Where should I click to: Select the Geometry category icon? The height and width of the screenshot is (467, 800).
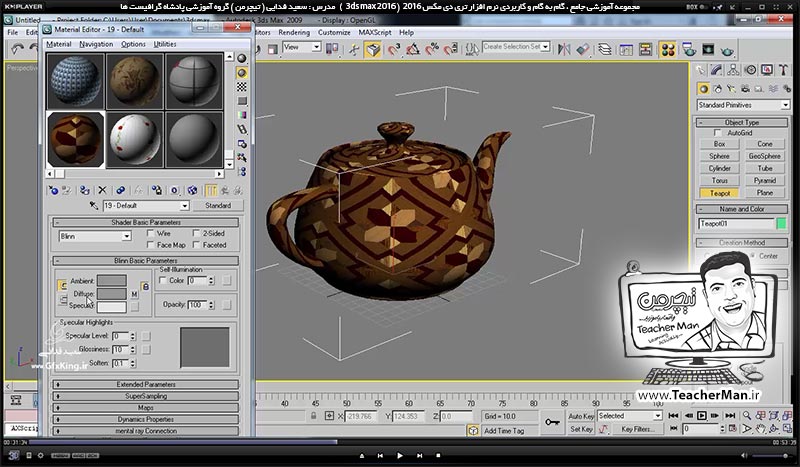click(704, 89)
